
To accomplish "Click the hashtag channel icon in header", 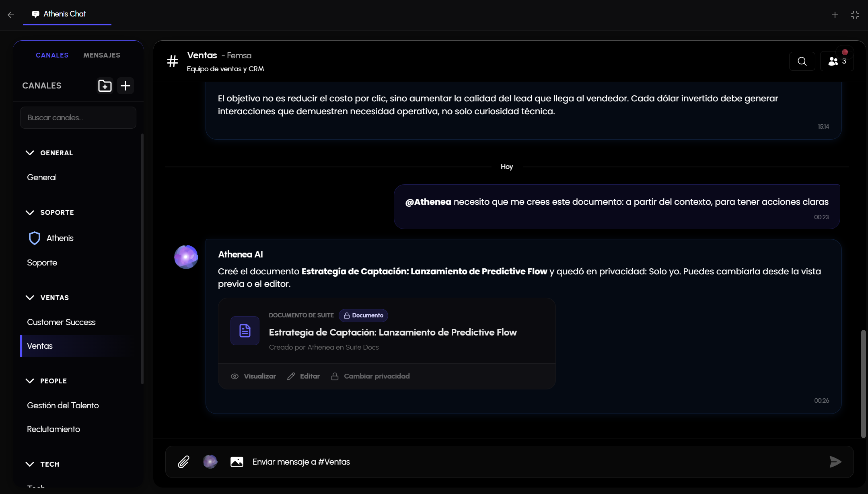I will 173,61.
